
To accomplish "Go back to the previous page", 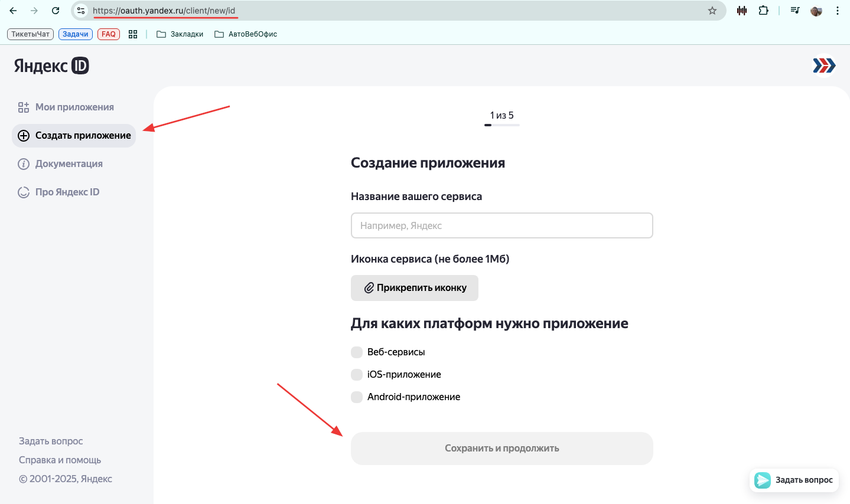I will click(13, 11).
